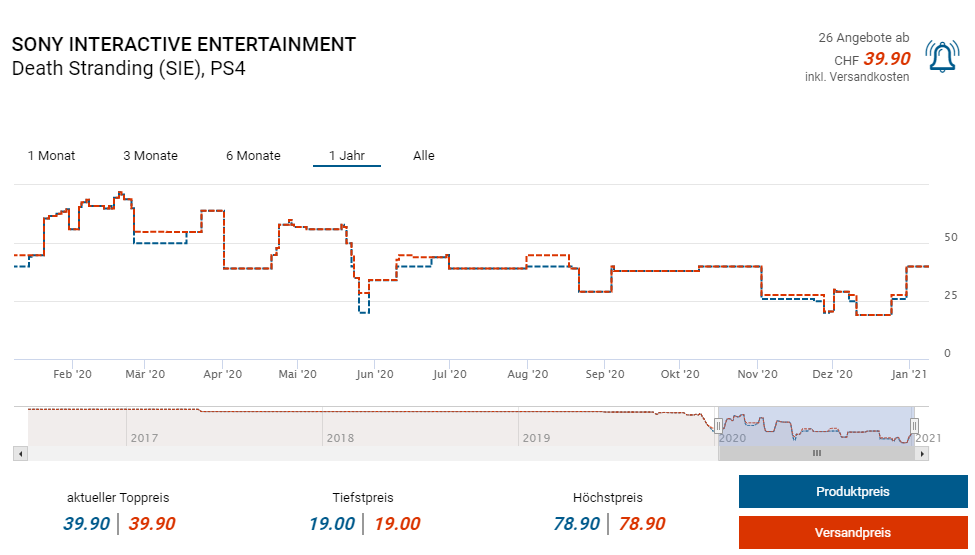Screen dimensions: 975x555
Task: Click the scrollbar thumb grip
Action: point(816,453)
